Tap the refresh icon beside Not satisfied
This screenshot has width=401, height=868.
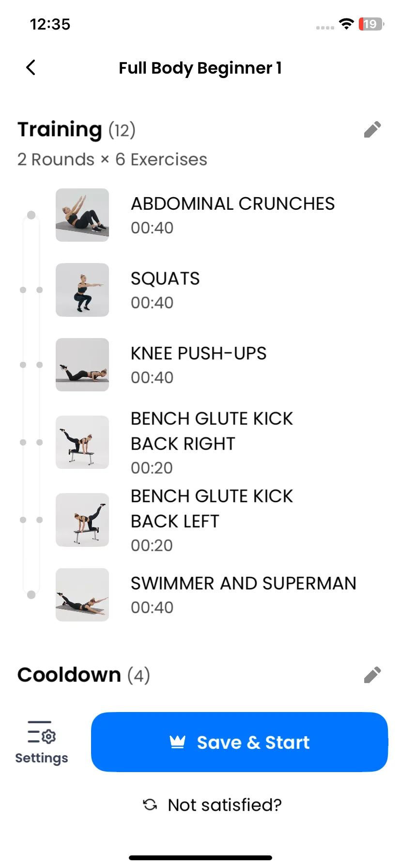coord(150,805)
